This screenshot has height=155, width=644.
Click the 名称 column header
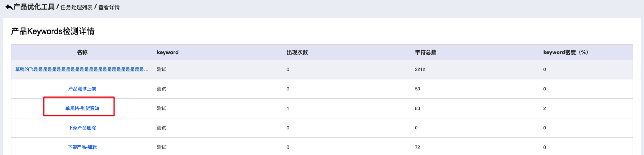[82, 52]
